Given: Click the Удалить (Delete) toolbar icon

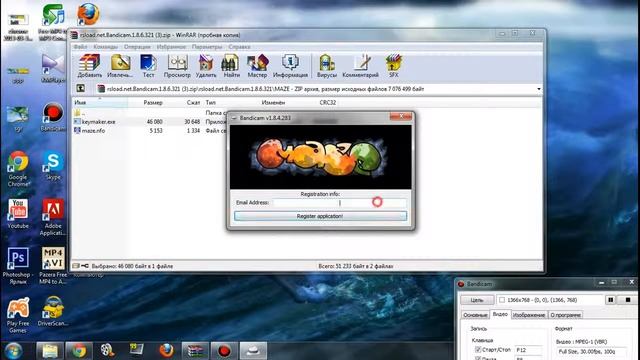Looking at the screenshot, I should click(x=206, y=66).
